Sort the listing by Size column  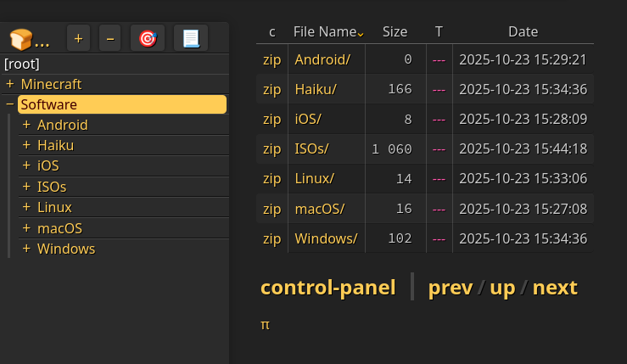(395, 31)
